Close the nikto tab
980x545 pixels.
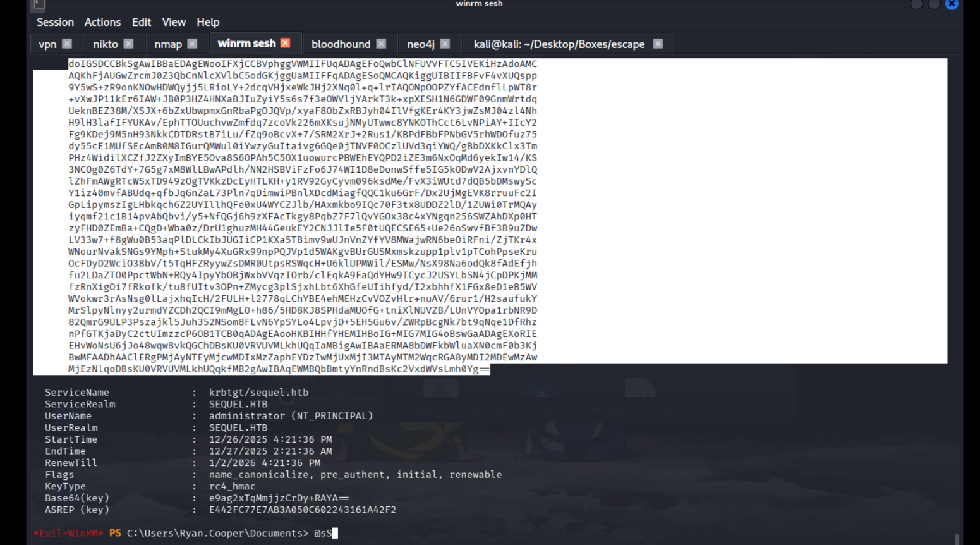tap(128, 44)
